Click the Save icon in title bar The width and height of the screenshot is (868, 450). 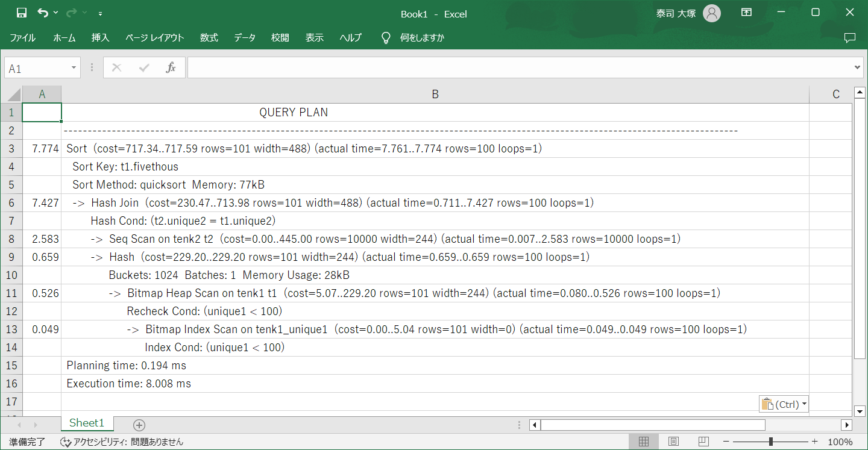coord(22,13)
